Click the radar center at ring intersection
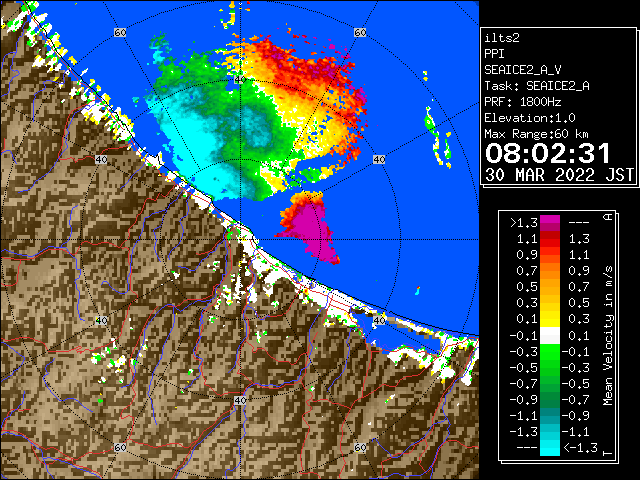 240,240
